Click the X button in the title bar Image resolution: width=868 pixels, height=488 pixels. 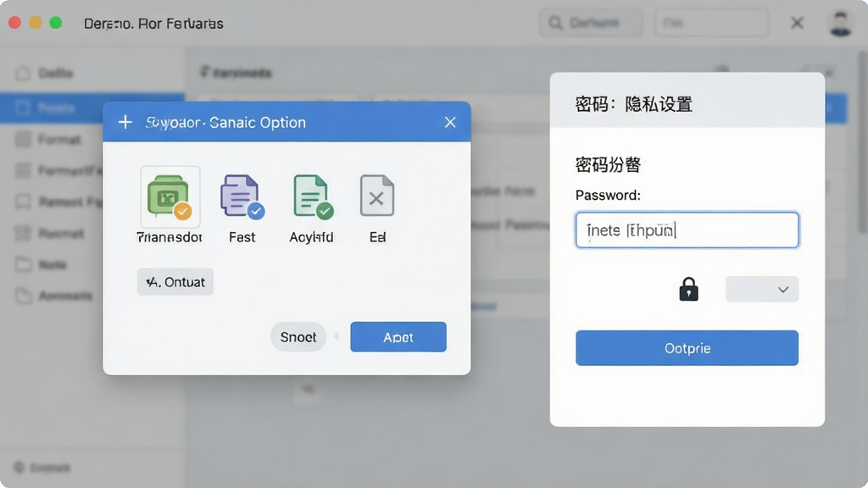797,23
